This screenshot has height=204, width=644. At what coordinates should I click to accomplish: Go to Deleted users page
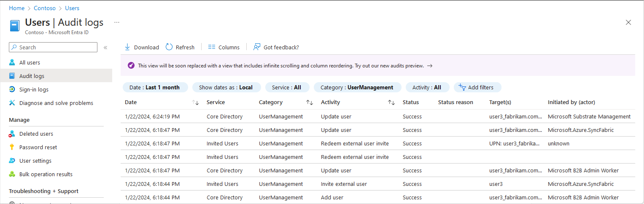36,134
